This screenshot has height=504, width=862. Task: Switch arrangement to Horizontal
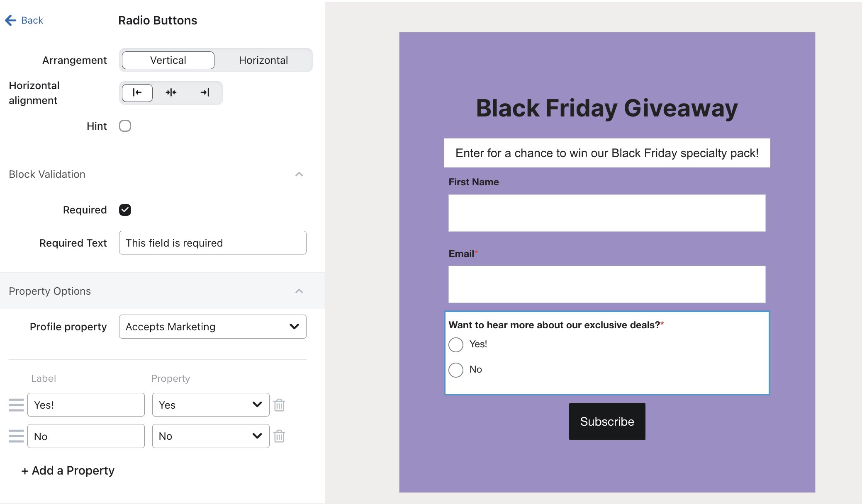[x=263, y=60]
